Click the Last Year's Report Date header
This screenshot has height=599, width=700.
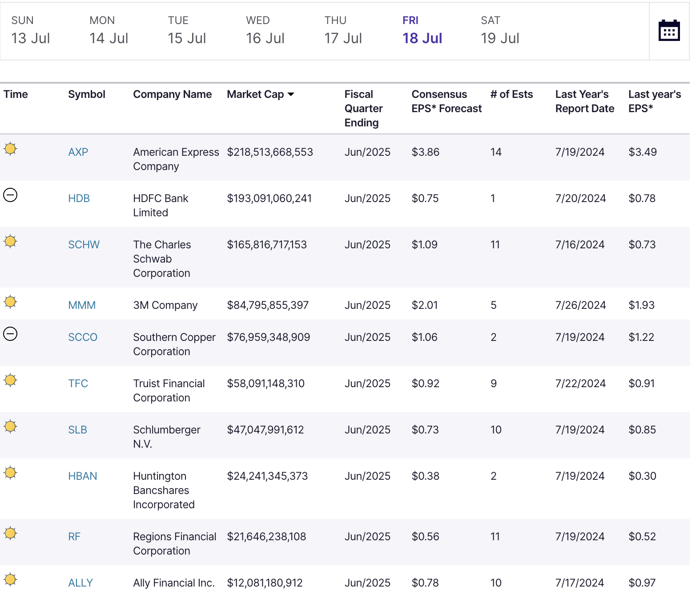tap(585, 101)
